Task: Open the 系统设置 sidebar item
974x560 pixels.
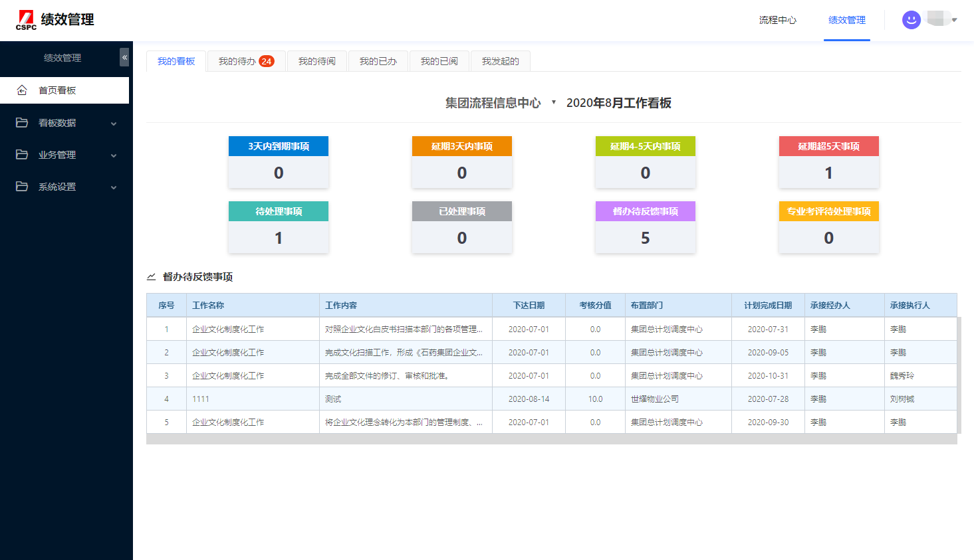Action: tap(64, 187)
